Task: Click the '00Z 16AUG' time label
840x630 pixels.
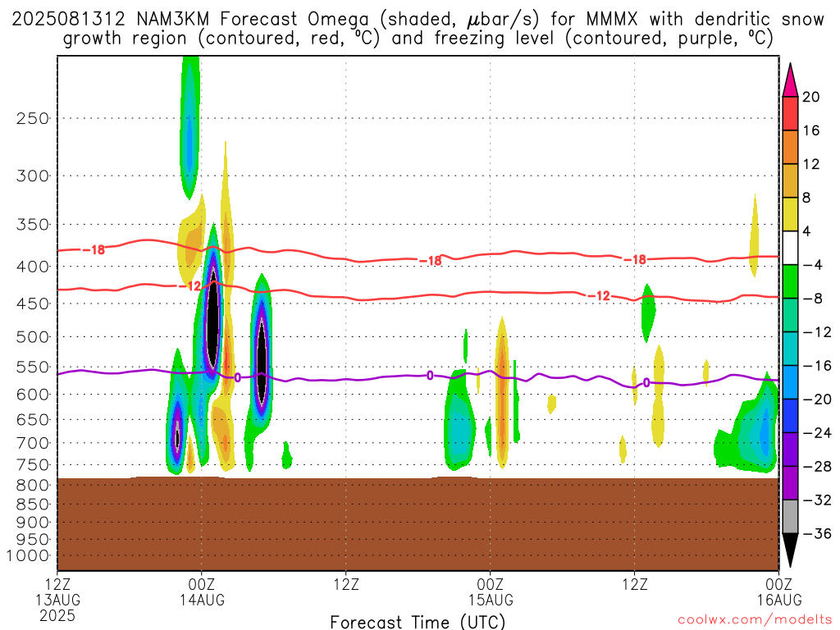Action: pyautogui.click(x=779, y=592)
